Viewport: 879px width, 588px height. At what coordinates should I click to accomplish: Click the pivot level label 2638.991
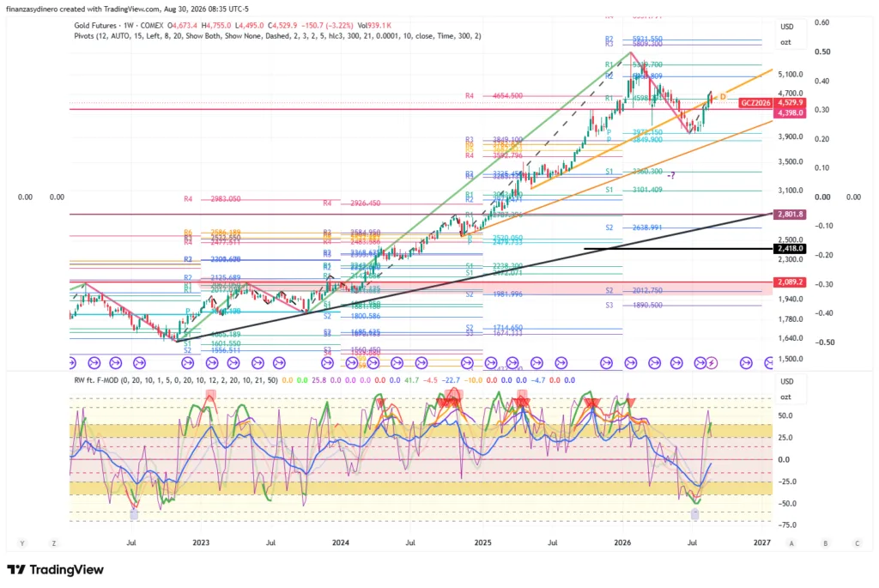coord(647,227)
